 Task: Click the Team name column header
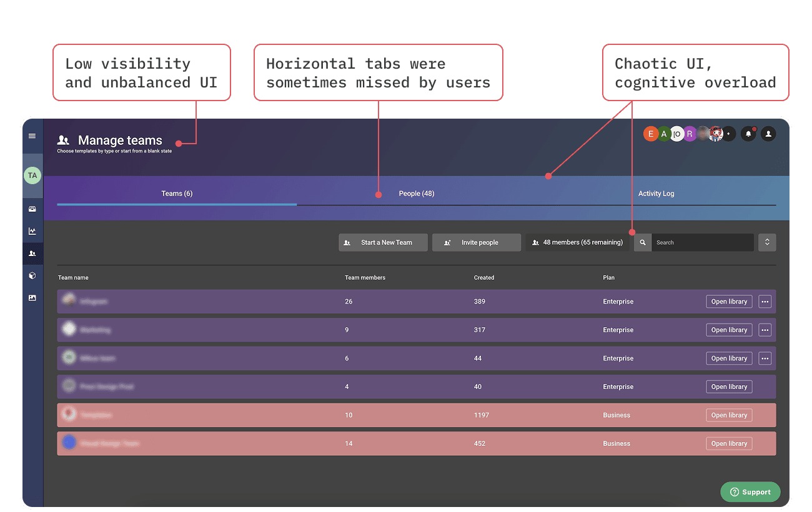coord(73,278)
